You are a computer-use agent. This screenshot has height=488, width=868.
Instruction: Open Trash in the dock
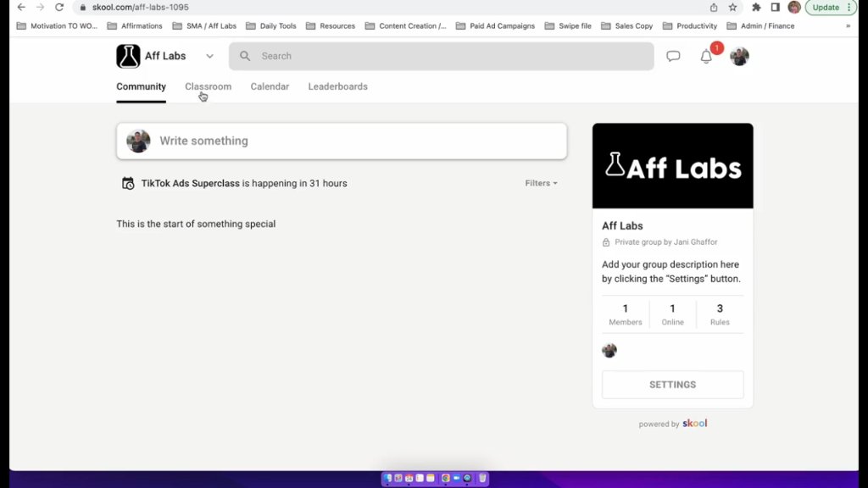[x=482, y=478]
